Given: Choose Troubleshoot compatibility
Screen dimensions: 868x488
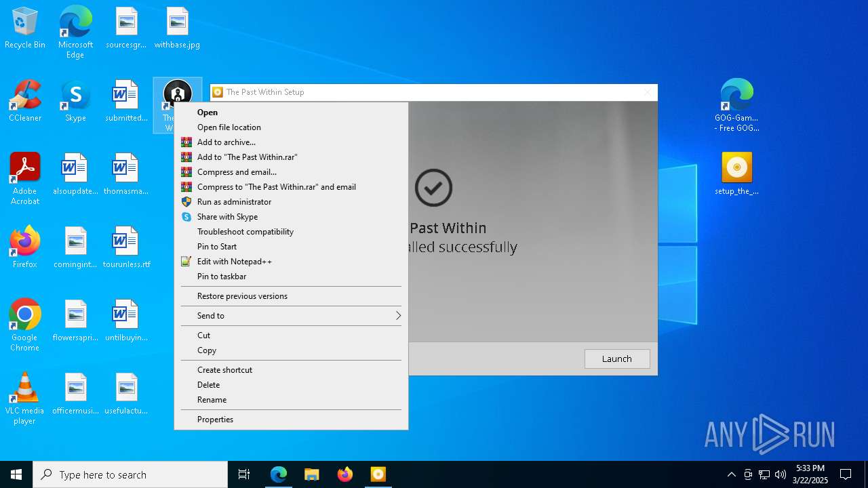Looking at the screenshot, I should click(x=291, y=232).
